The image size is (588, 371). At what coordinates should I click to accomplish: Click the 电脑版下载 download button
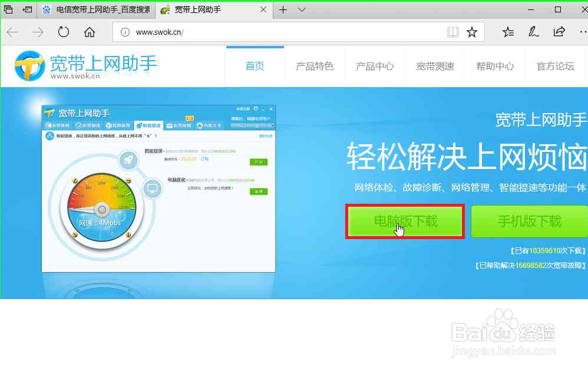(405, 221)
